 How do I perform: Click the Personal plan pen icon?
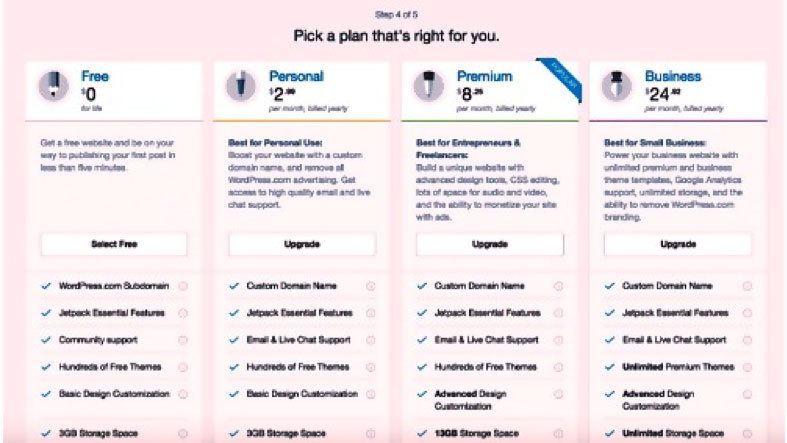coord(241,86)
